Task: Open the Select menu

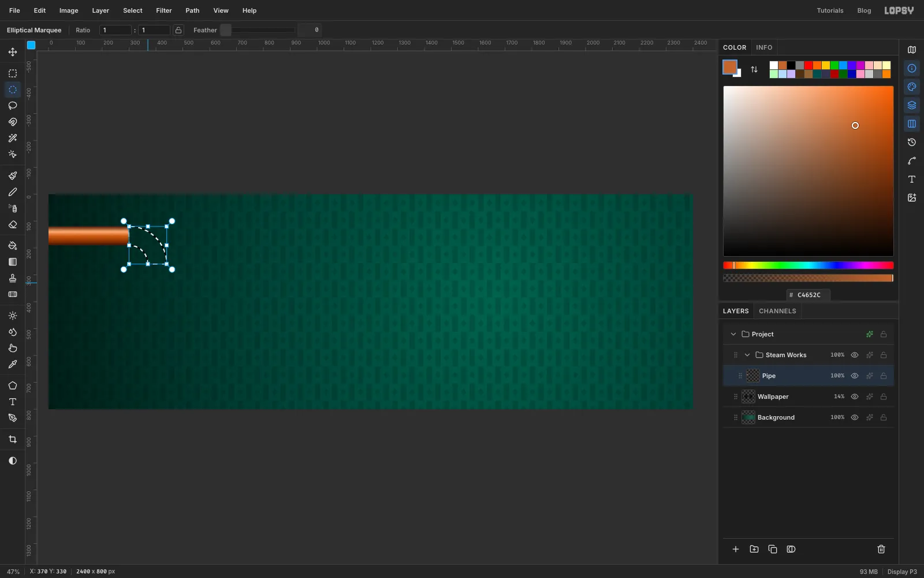Action: pos(132,10)
